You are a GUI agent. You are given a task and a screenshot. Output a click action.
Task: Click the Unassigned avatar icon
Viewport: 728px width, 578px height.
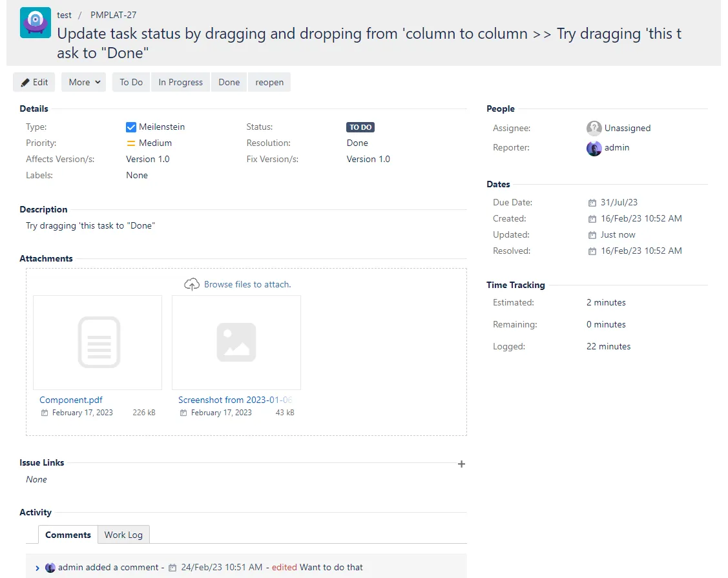tap(594, 128)
